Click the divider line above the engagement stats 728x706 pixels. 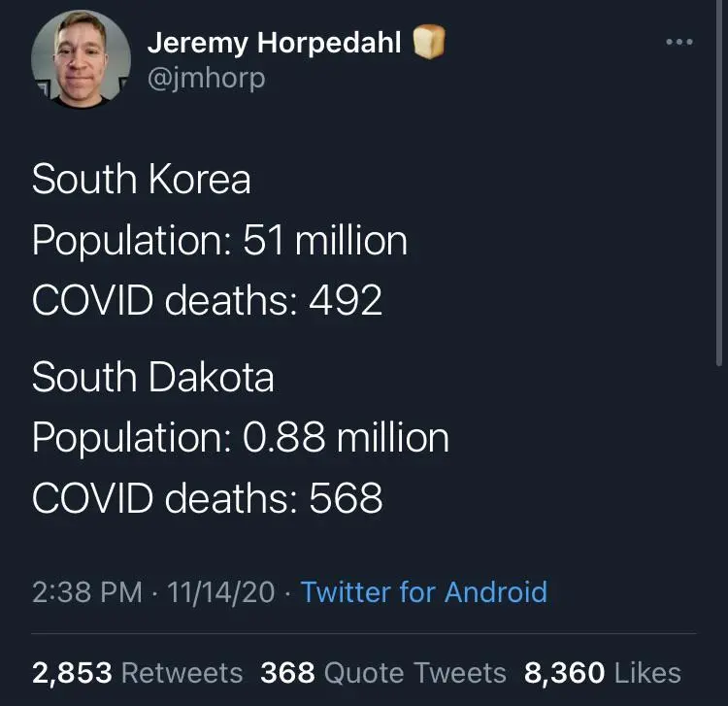pos(364,634)
